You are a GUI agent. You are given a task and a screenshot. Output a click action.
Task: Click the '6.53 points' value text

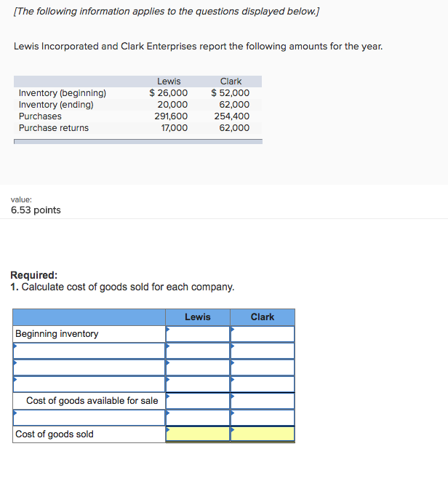click(36, 210)
